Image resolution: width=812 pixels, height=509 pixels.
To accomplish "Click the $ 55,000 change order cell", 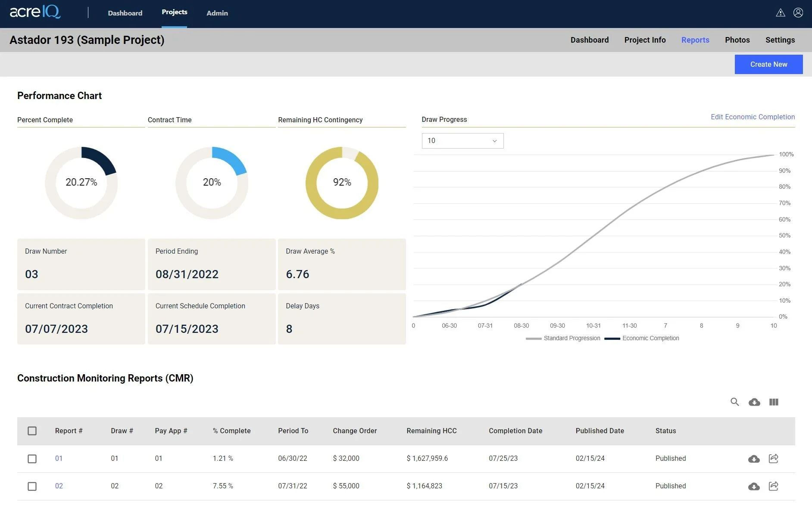I will [x=346, y=486].
